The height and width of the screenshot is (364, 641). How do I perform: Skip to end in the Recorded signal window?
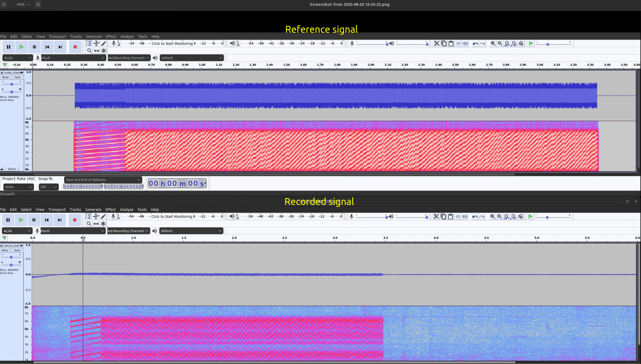click(60, 220)
